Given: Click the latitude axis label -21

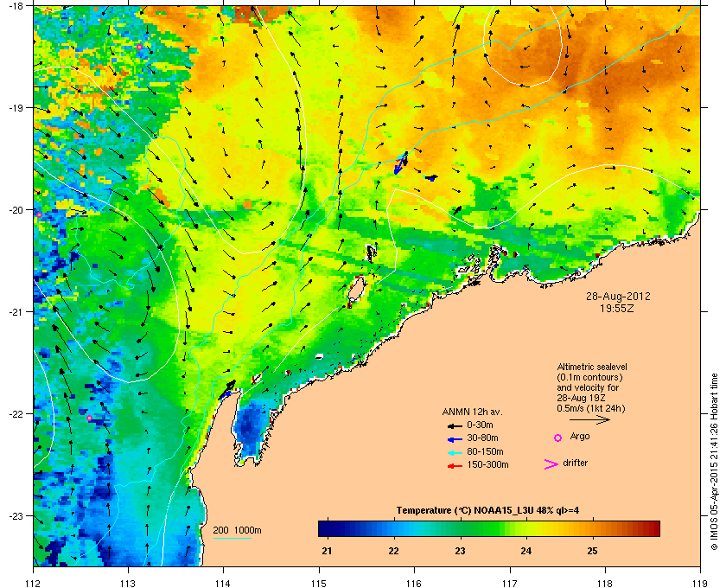Looking at the screenshot, I should pyautogui.click(x=16, y=312).
